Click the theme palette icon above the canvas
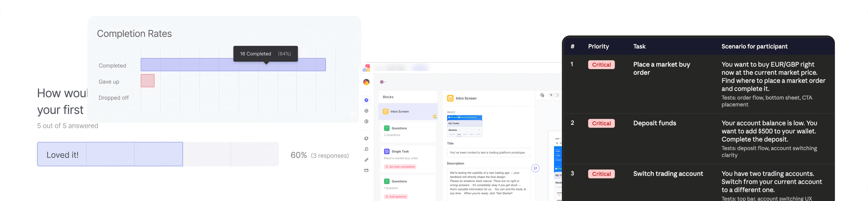This screenshot has height=201, width=868. (542, 95)
